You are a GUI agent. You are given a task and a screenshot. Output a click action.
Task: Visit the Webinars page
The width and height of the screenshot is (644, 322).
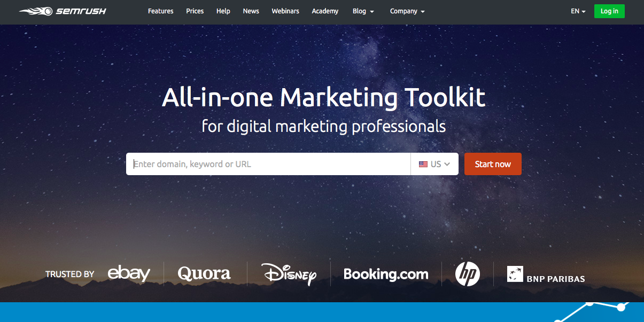point(285,11)
